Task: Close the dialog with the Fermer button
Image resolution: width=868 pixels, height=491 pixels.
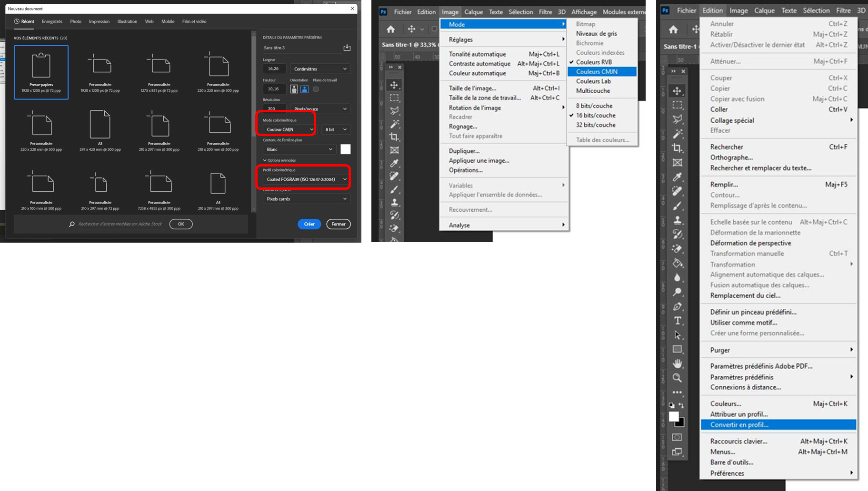Action: point(338,224)
